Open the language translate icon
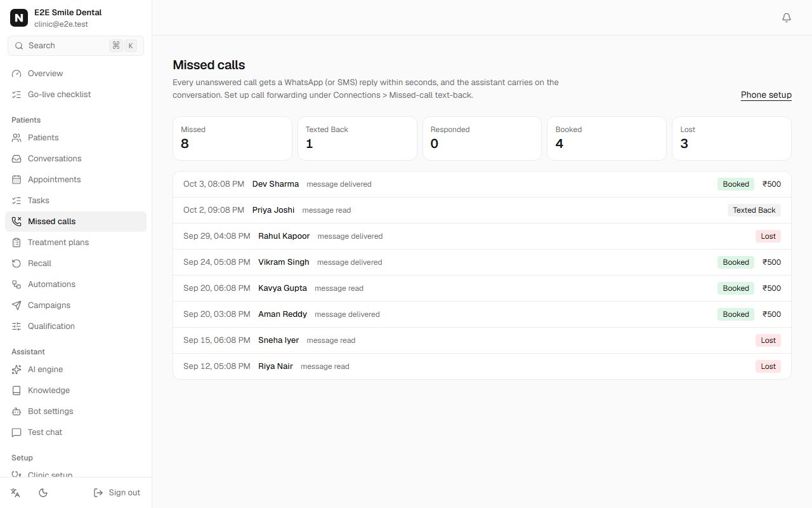Image resolution: width=812 pixels, height=508 pixels. click(16, 493)
